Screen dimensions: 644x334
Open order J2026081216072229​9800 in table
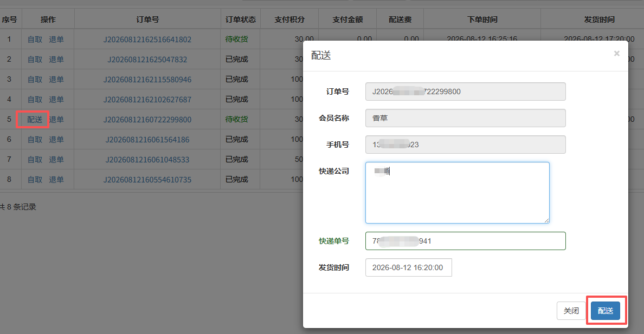click(x=147, y=120)
